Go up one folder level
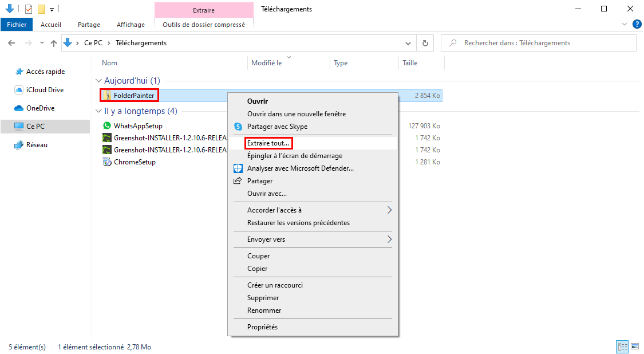Viewport: 644px width, 354px height. (54, 43)
